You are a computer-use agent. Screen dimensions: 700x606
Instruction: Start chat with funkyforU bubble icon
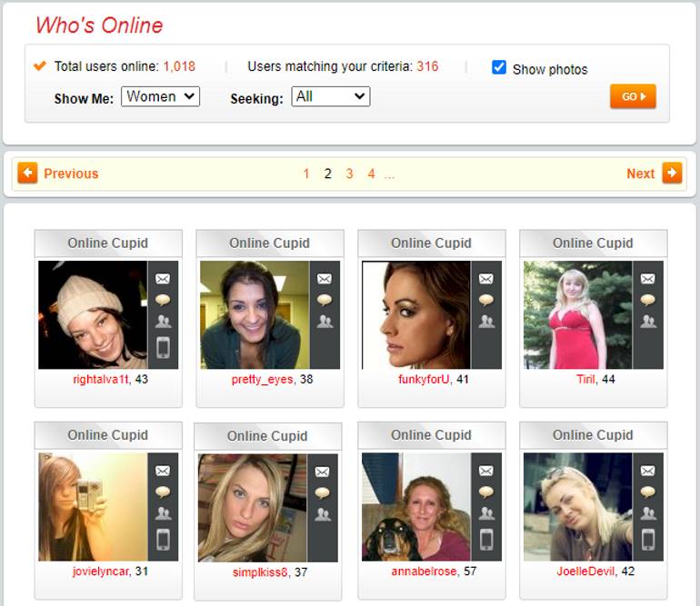point(485,300)
